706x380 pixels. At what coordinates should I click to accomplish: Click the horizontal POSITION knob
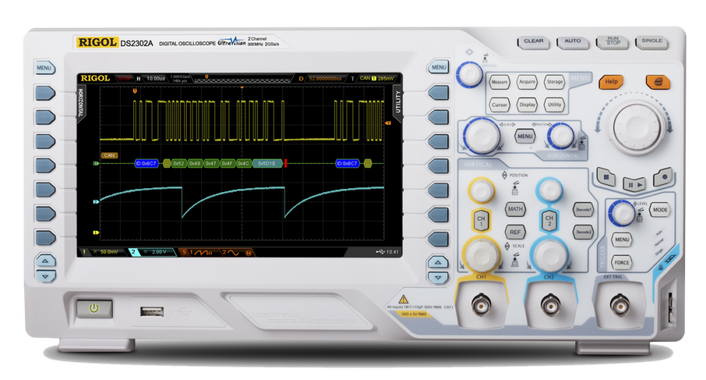[x=561, y=136]
